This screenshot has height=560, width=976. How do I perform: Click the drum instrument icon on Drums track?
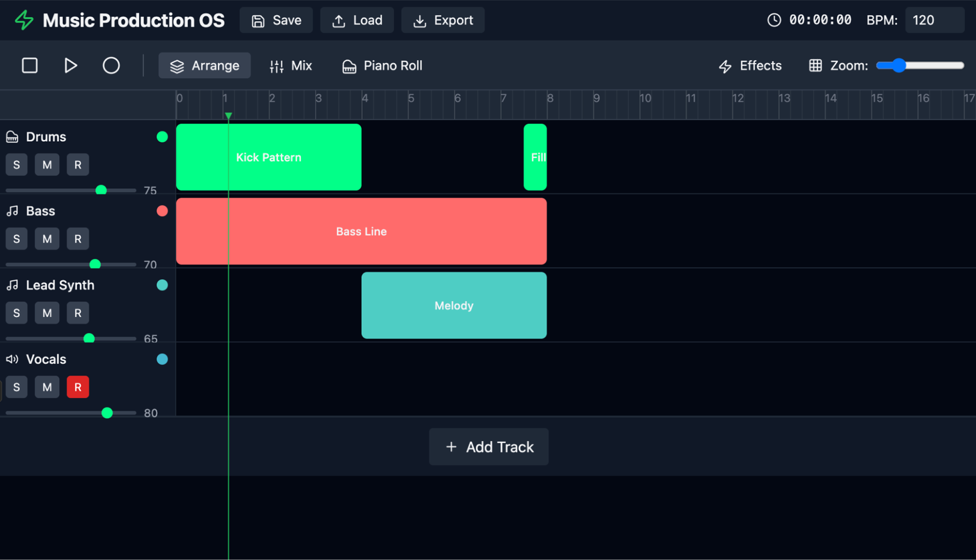[x=12, y=137]
